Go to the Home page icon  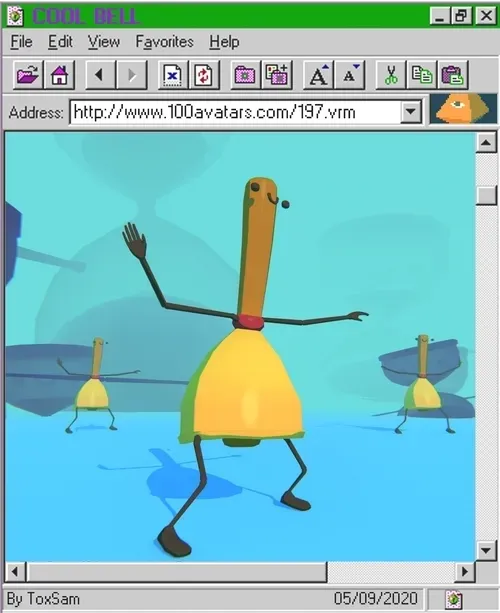59,74
